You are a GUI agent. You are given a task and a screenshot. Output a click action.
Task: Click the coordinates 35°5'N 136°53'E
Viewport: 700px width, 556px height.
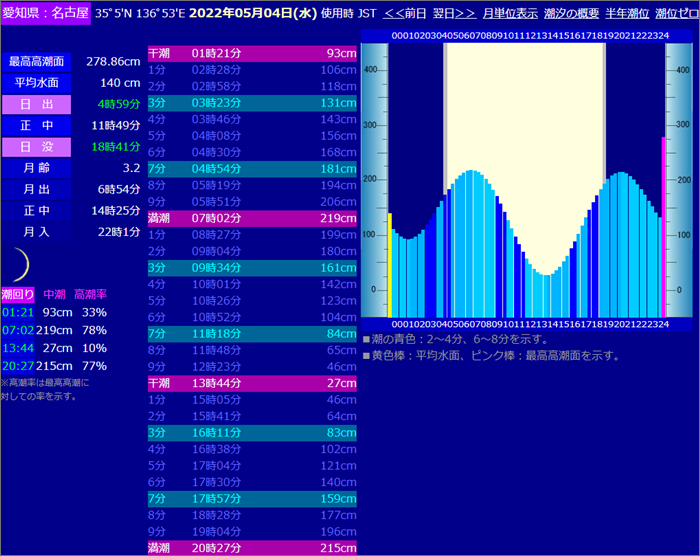[x=140, y=13]
